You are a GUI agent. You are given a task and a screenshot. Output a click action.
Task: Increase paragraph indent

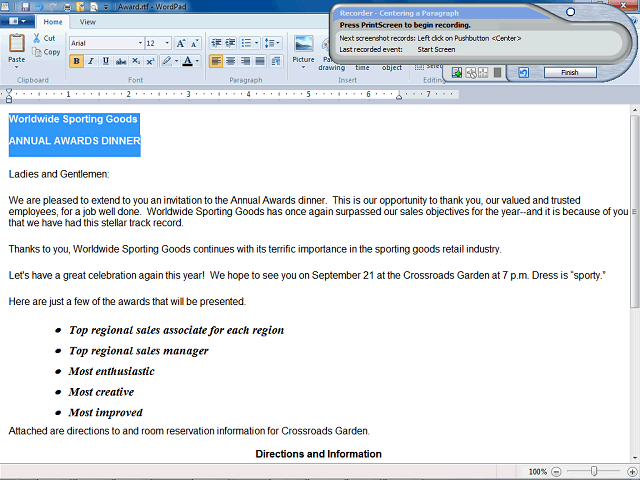230,43
